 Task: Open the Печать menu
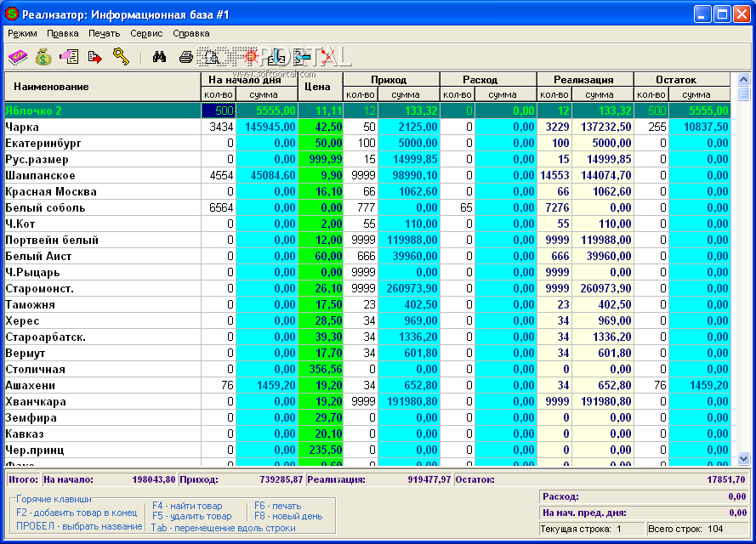104,33
